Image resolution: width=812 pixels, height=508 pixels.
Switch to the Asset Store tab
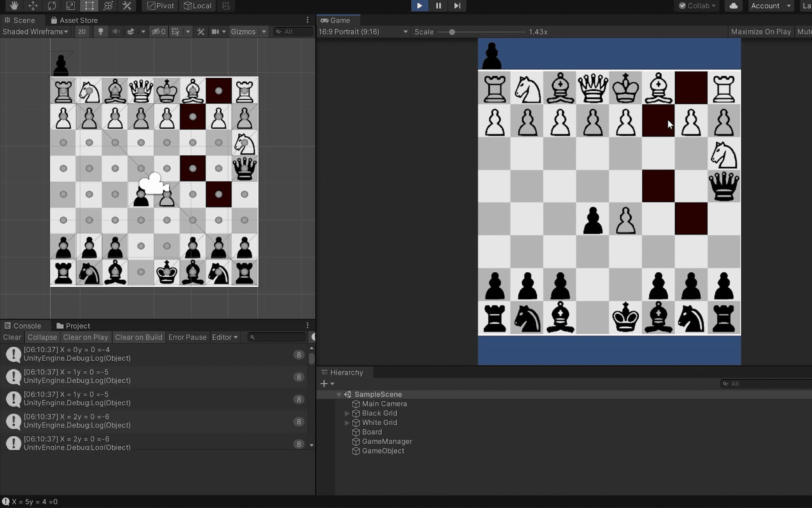coord(74,20)
